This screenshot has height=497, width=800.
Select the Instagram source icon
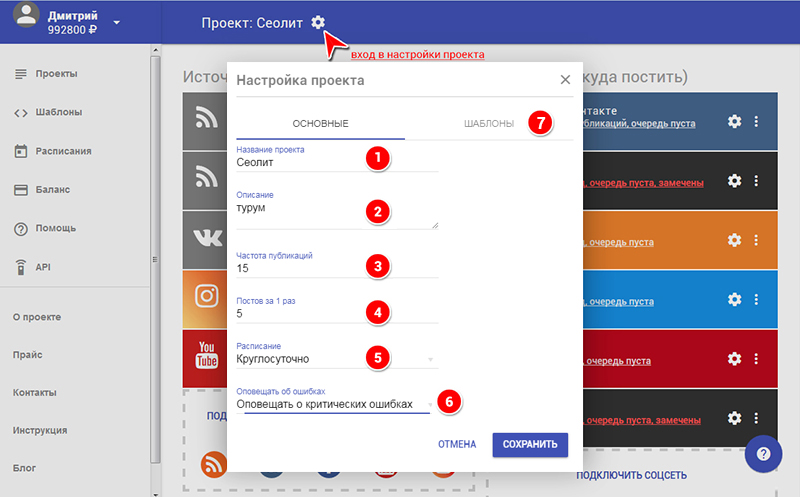206,297
